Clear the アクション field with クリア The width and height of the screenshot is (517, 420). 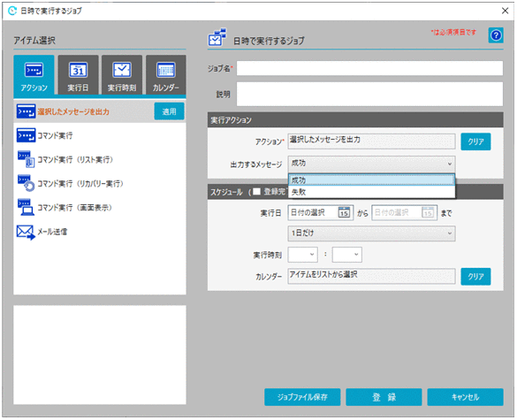tap(475, 141)
